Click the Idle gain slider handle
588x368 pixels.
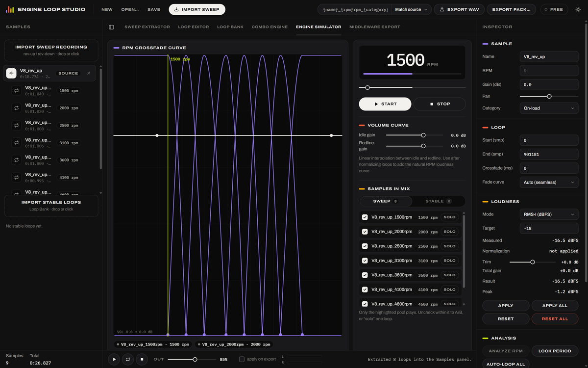(x=423, y=135)
